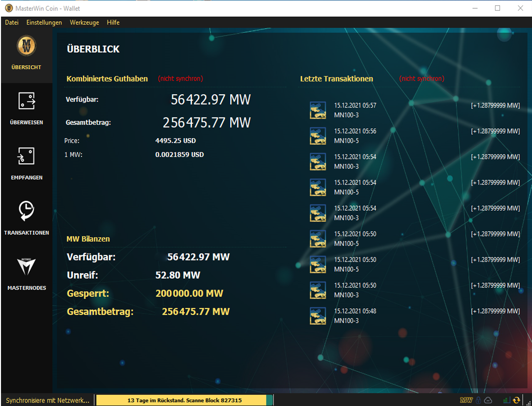532x406 pixels.
Task: Open the Masternodes section
Action: 27,274
